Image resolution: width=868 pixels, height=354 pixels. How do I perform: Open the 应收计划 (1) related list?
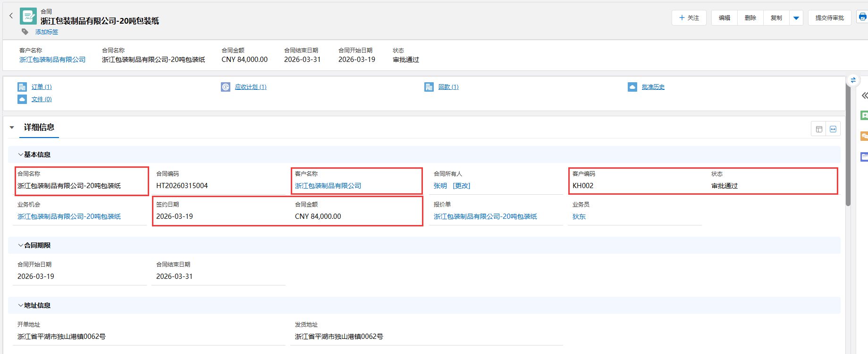[250, 87]
